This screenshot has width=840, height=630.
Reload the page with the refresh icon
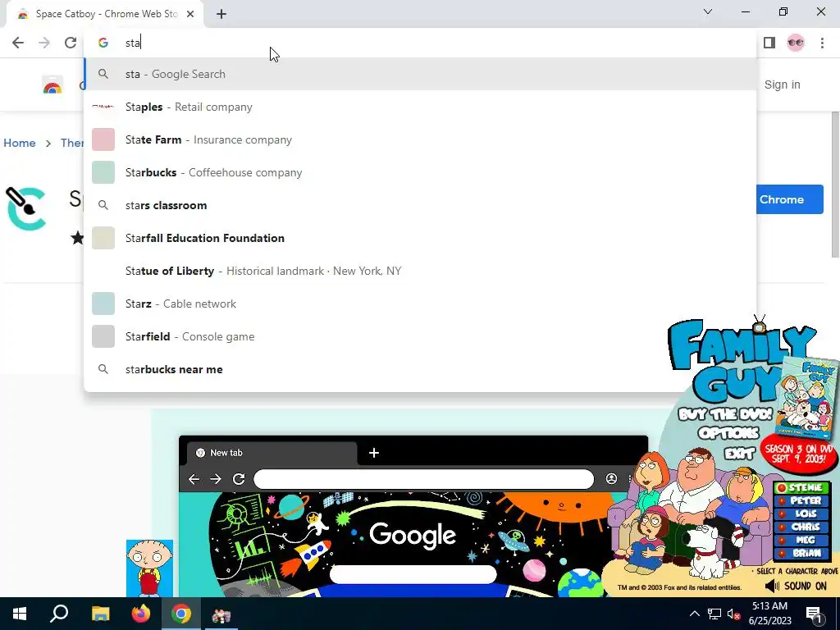tap(71, 43)
